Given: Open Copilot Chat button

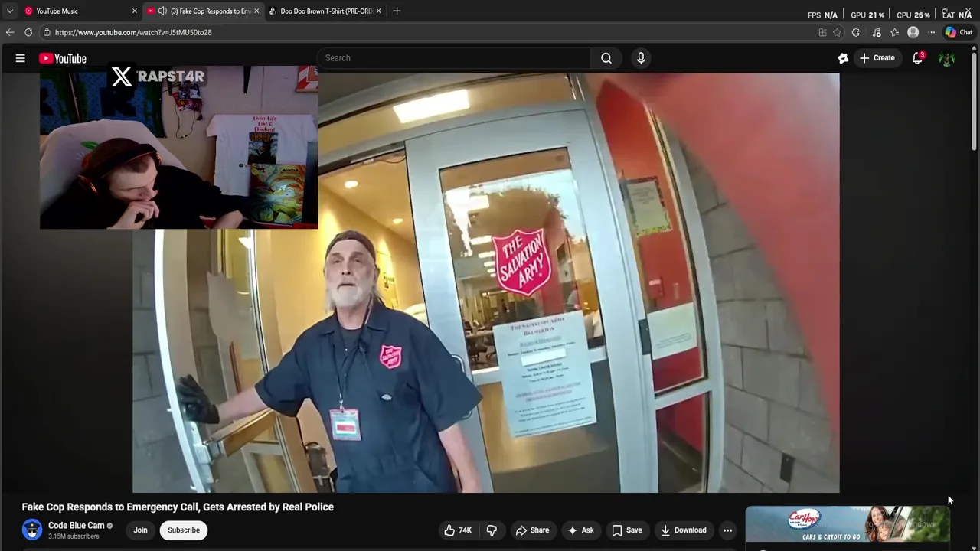Looking at the screenshot, I should click(x=959, y=32).
